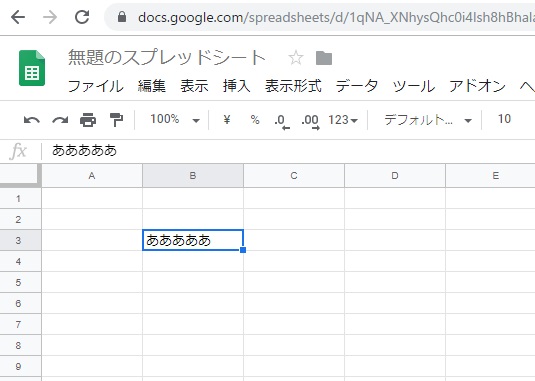Select row 8 header
The width and height of the screenshot is (535, 381).
click(20, 345)
